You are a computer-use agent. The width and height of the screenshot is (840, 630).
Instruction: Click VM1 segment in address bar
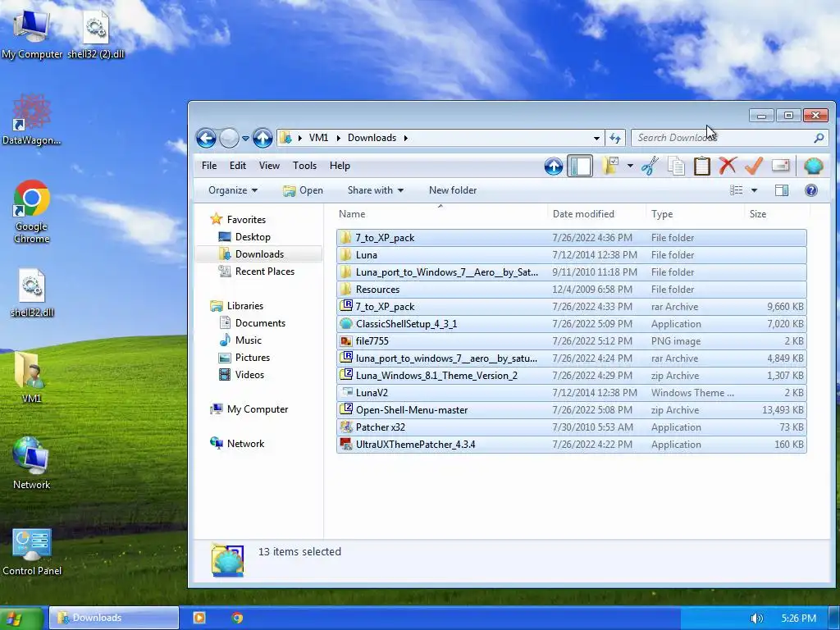[x=318, y=138]
